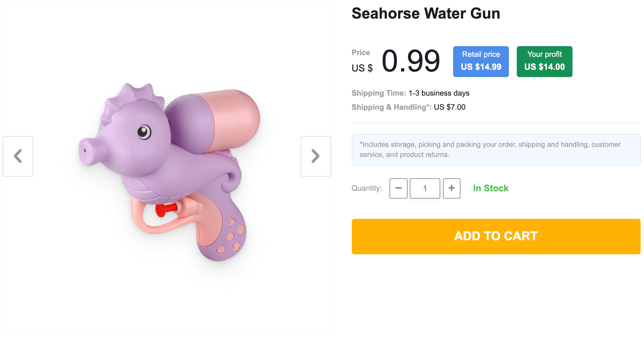Click the gray Price label
This screenshot has height=337, width=644.
[x=361, y=53]
